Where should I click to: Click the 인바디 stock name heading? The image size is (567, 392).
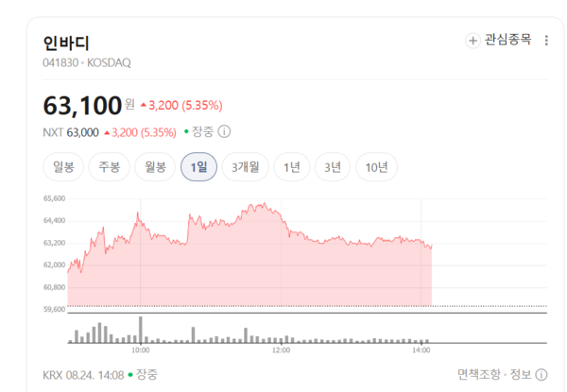click(66, 43)
